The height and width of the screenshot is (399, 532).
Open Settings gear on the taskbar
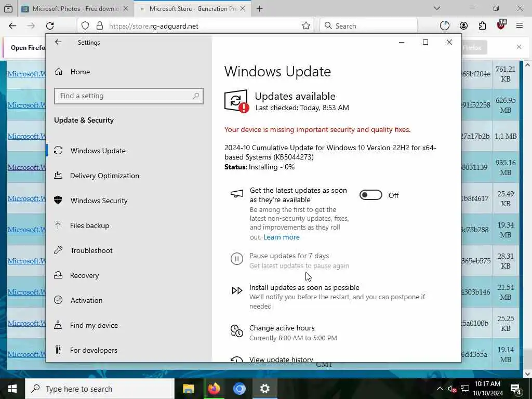click(264, 389)
